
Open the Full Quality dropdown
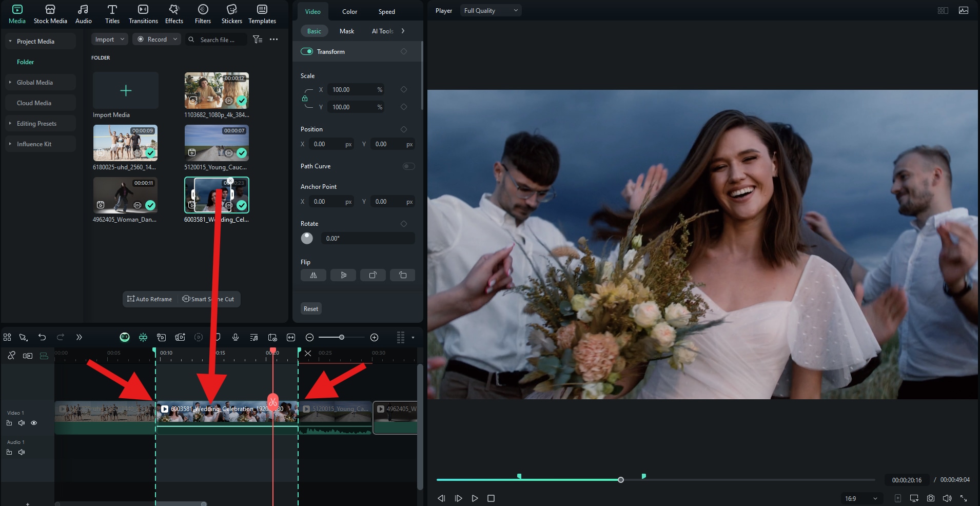[491, 11]
